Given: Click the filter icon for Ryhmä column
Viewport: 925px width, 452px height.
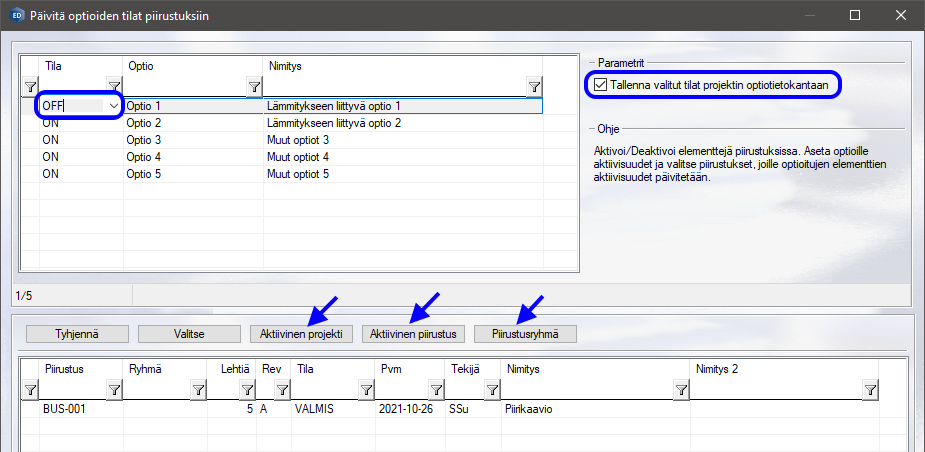Looking at the screenshot, I should click(196, 390).
